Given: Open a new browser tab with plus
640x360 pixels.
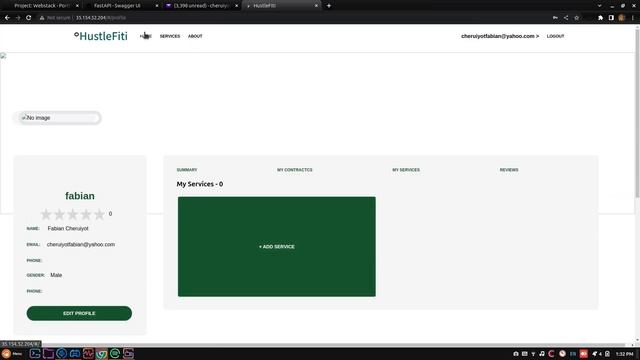Looking at the screenshot, I should click(329, 6).
